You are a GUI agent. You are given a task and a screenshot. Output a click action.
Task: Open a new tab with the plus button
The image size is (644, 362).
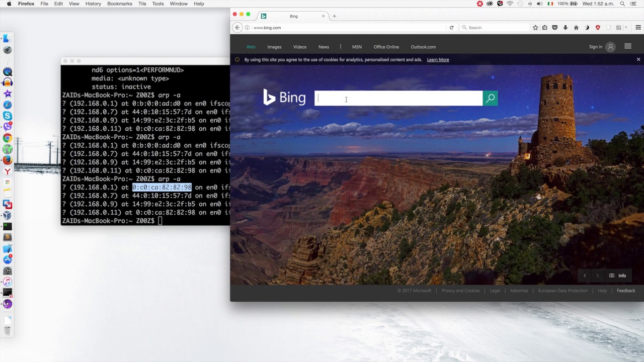(x=334, y=16)
